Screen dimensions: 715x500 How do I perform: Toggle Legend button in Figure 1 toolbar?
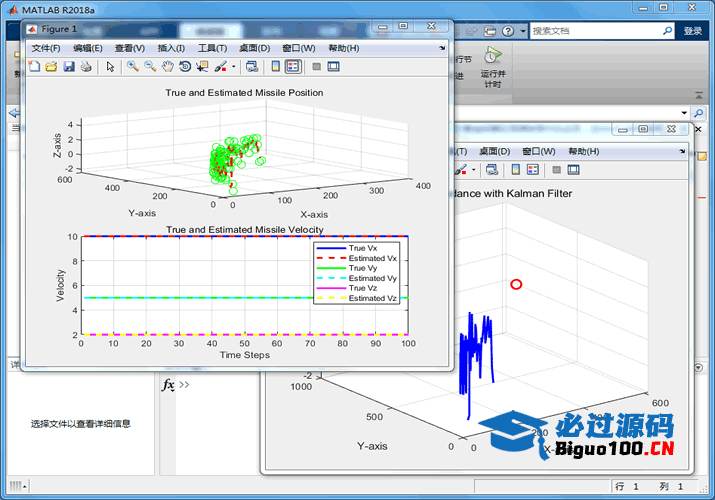pos(293,67)
